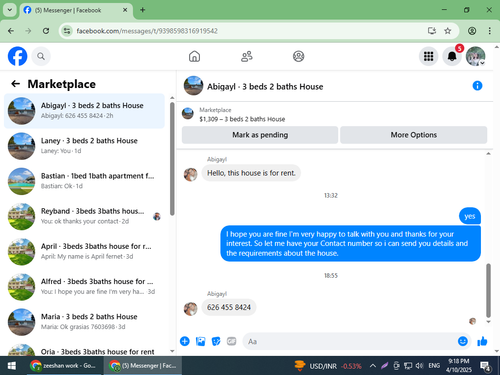Bookmark this page with the star

[x=448, y=31]
